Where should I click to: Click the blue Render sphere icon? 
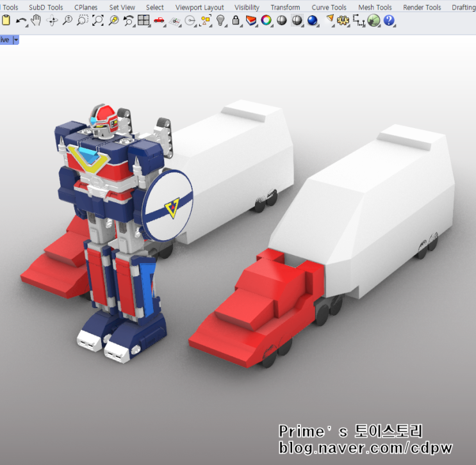[x=313, y=20]
